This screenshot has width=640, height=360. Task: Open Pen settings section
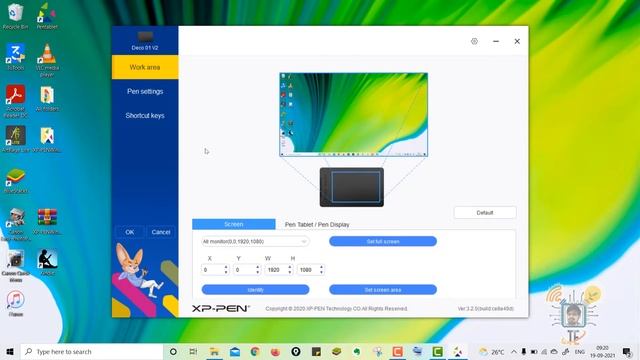tap(145, 91)
